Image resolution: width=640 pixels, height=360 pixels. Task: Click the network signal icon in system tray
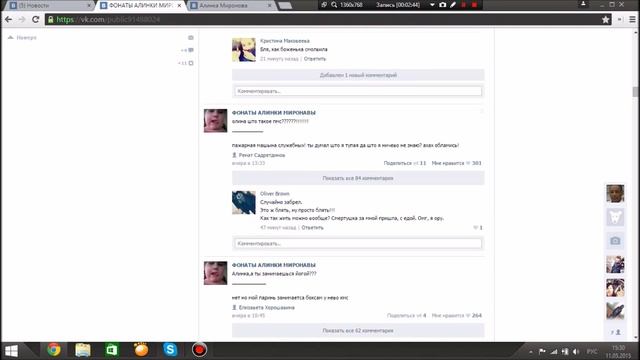pyautogui.click(x=553, y=351)
